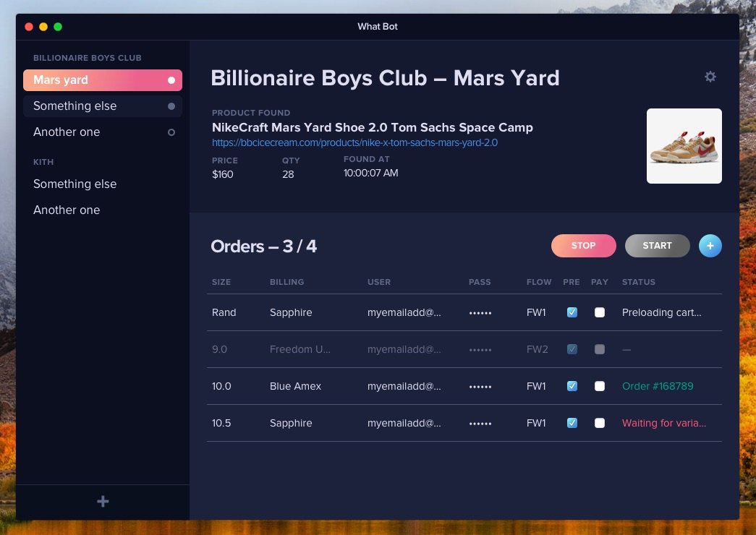Select Something else under KITH
756x535 pixels.
click(x=75, y=184)
